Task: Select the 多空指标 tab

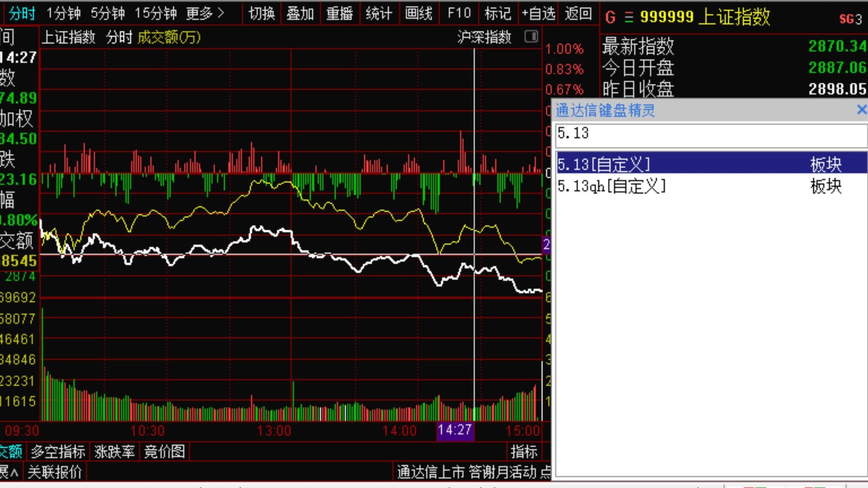Action: tap(58, 451)
